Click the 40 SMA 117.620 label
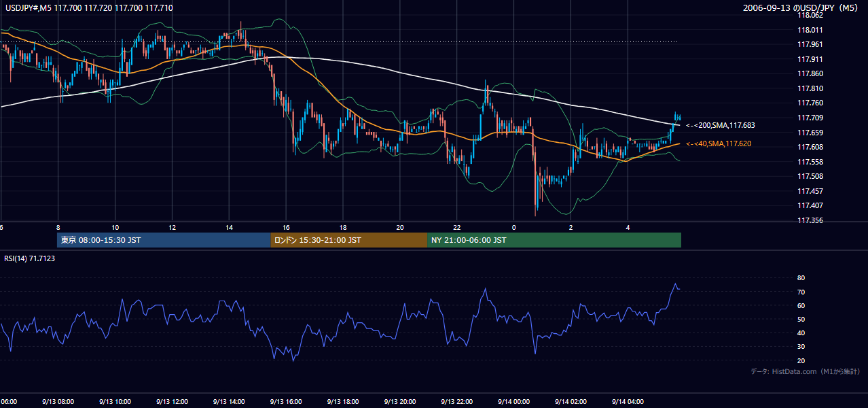The height and width of the screenshot is (408, 868). [719, 143]
